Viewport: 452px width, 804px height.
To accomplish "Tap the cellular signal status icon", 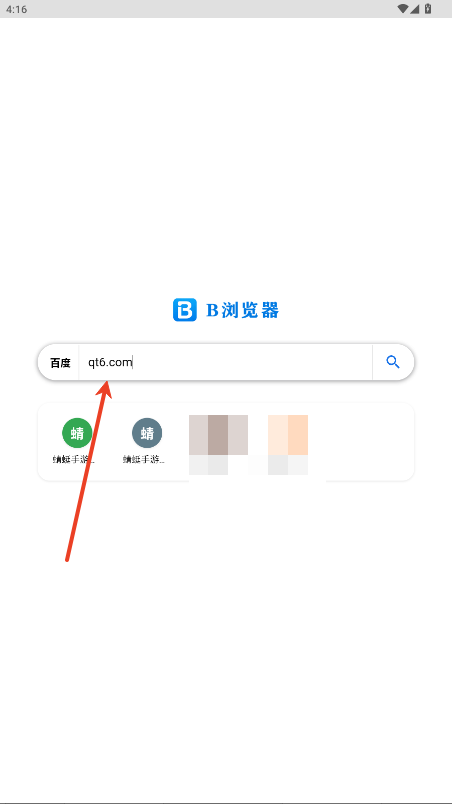I will tap(414, 9).
